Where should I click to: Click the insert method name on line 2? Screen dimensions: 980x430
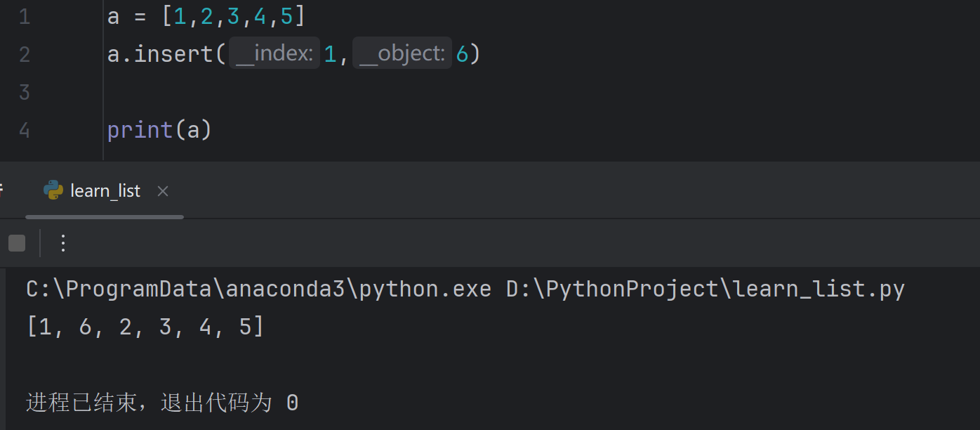point(174,54)
